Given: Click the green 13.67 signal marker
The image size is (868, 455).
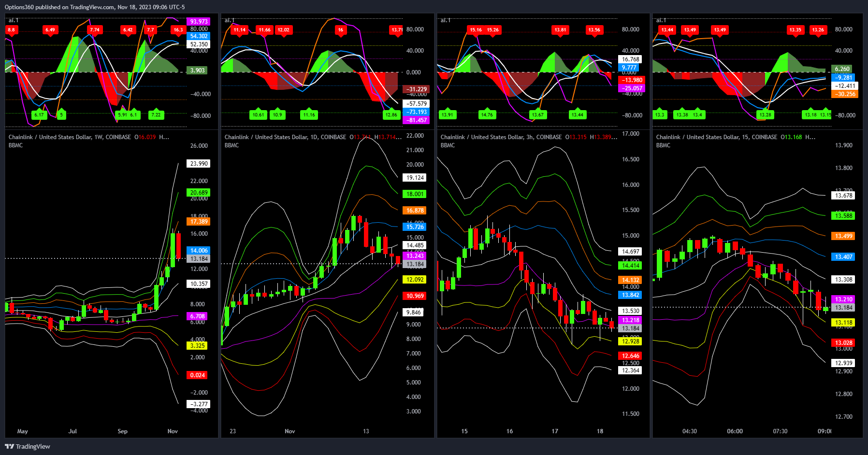Looking at the screenshot, I should pos(537,114).
